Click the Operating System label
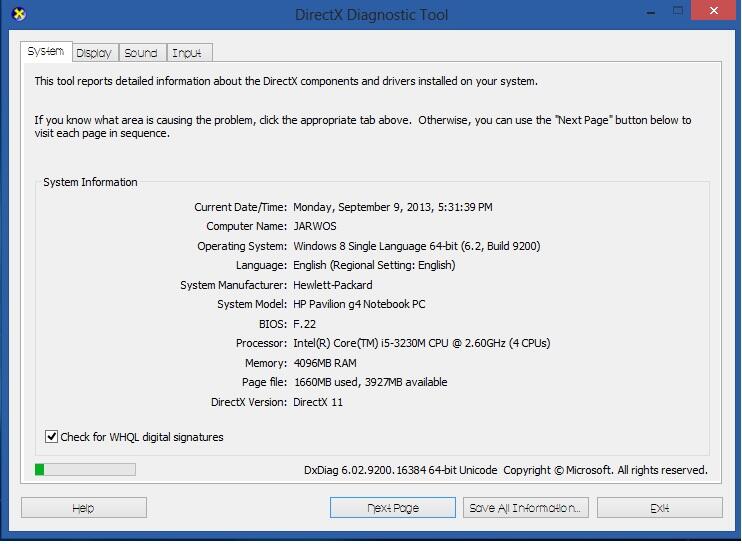The image size is (742, 544). pos(242,246)
